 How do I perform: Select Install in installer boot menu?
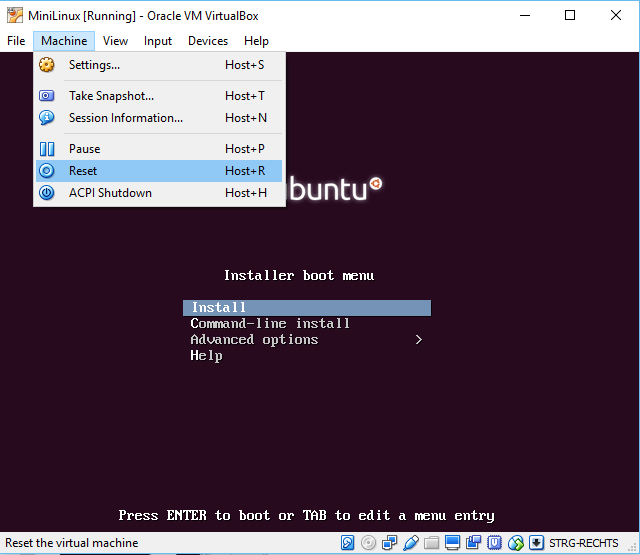click(x=307, y=308)
